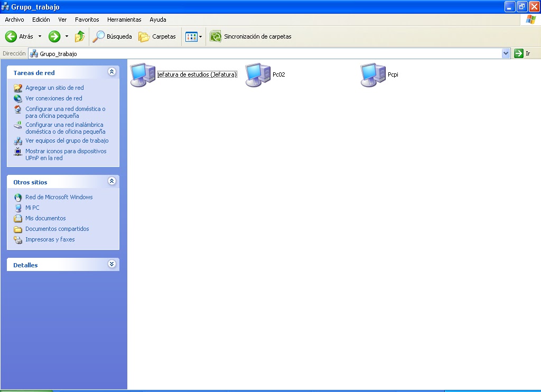Image resolution: width=541 pixels, height=392 pixels.
Task: Click the Otros sitios header title
Action: [30, 182]
